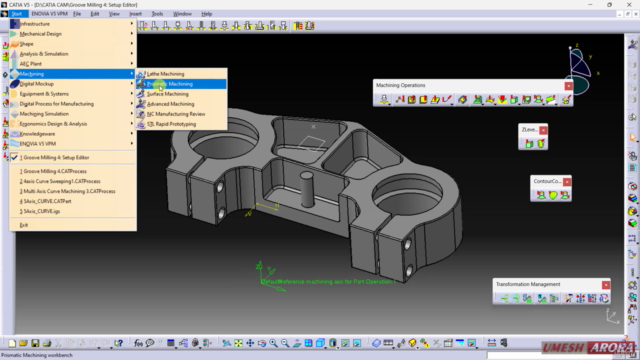Choose Surface Machining workbench
This screenshot has width=640, height=360.
[x=181, y=94]
